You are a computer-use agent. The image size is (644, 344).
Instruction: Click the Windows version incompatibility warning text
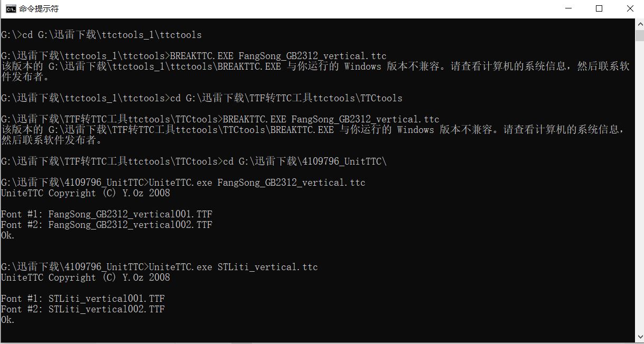click(317, 66)
